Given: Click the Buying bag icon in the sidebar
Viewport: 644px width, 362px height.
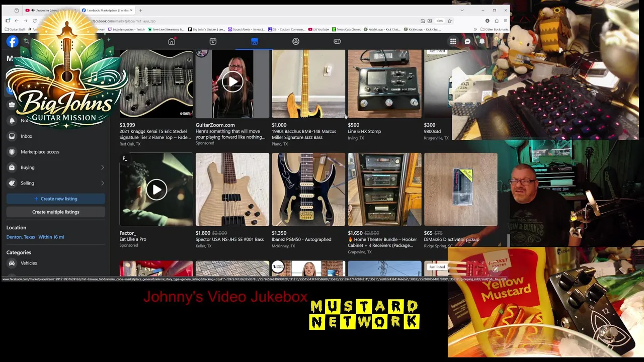Looking at the screenshot, I should click(x=12, y=167).
